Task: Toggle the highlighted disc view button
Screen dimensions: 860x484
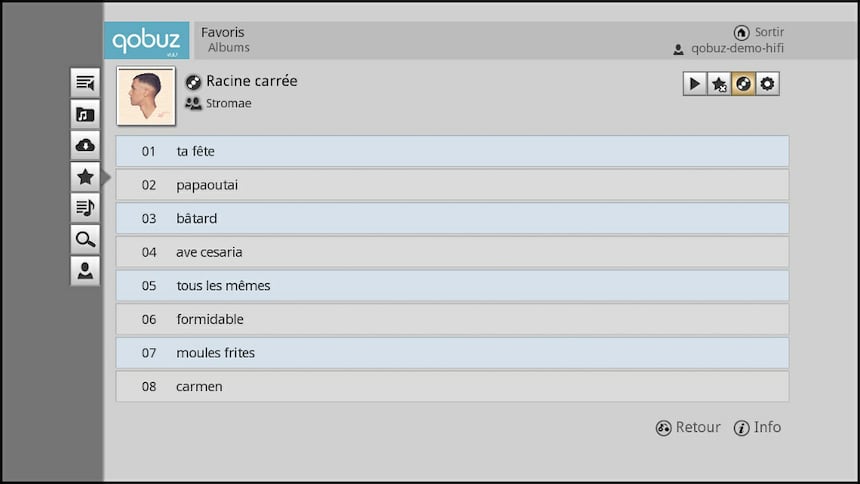Action: click(x=743, y=84)
